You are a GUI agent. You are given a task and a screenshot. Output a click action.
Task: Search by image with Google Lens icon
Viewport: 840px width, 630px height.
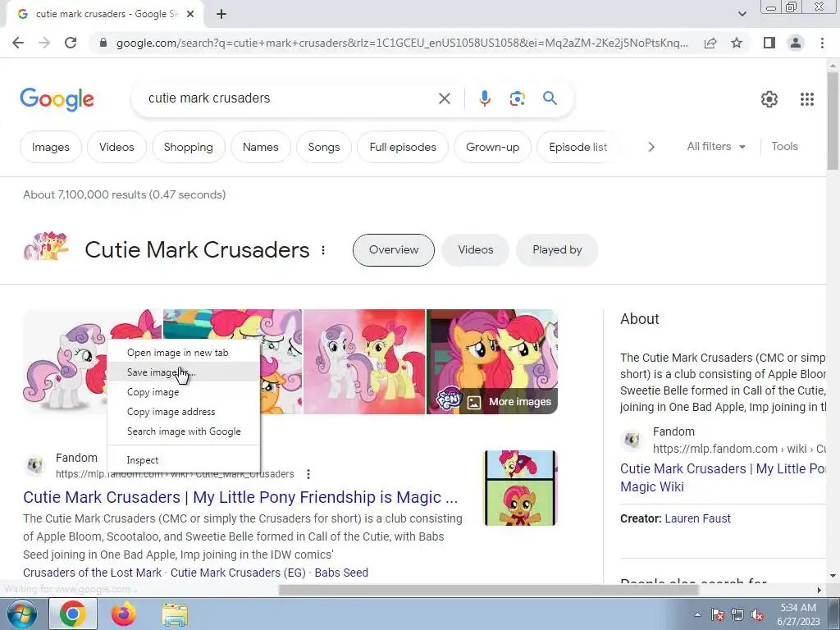pyautogui.click(x=517, y=98)
